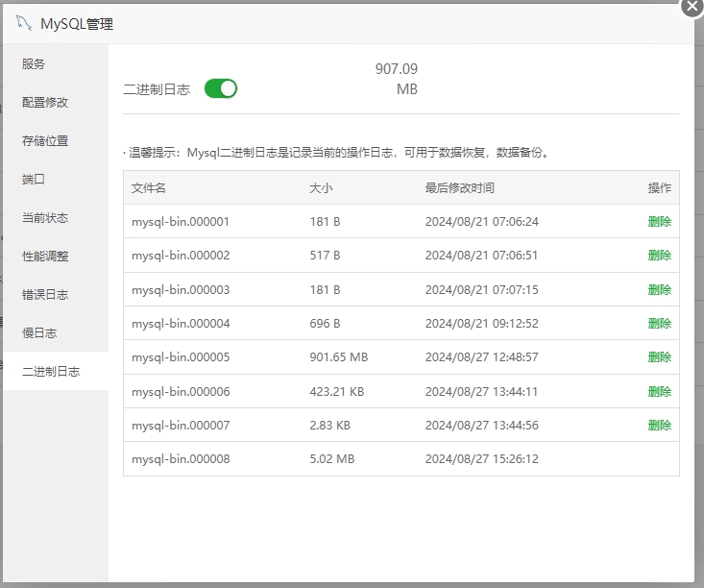The image size is (704, 588).
Task: Click timestamp 2024/08/27 13:44:56
Action: 482,426
